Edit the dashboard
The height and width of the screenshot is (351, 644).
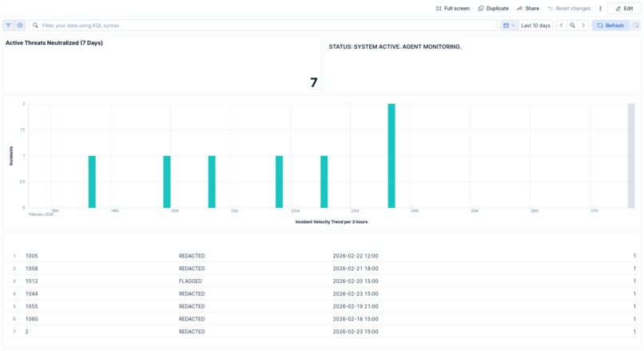[624, 8]
